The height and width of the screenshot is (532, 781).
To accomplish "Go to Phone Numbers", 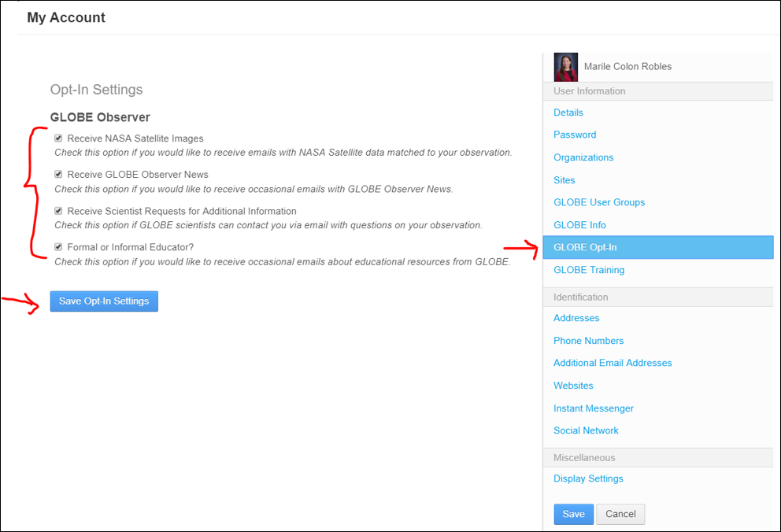I will point(588,341).
